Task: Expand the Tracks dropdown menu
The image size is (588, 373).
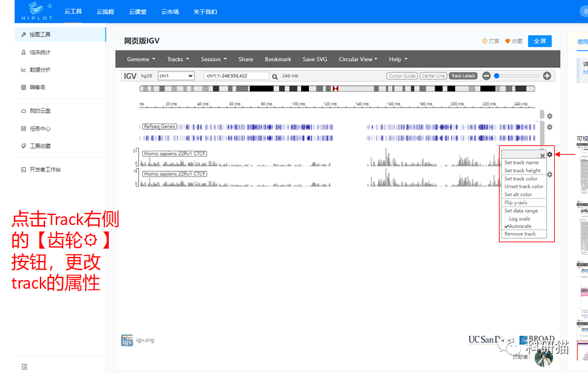Action: (x=179, y=59)
